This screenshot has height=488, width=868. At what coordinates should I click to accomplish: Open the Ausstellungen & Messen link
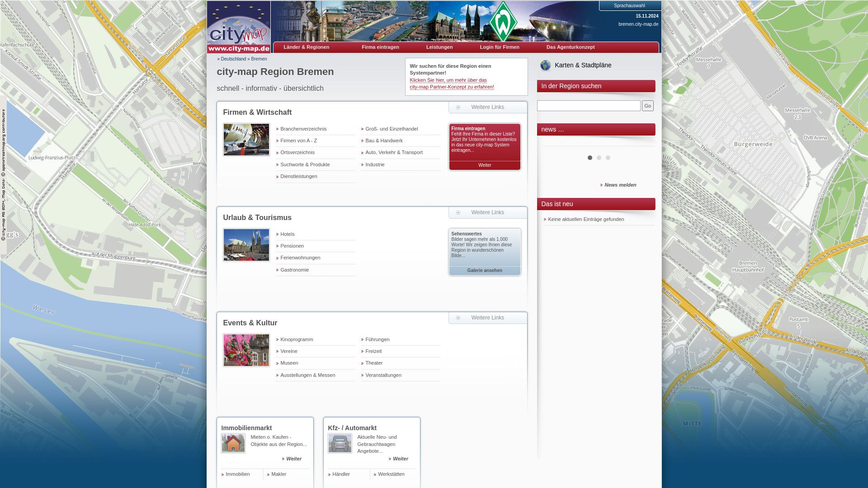point(308,375)
